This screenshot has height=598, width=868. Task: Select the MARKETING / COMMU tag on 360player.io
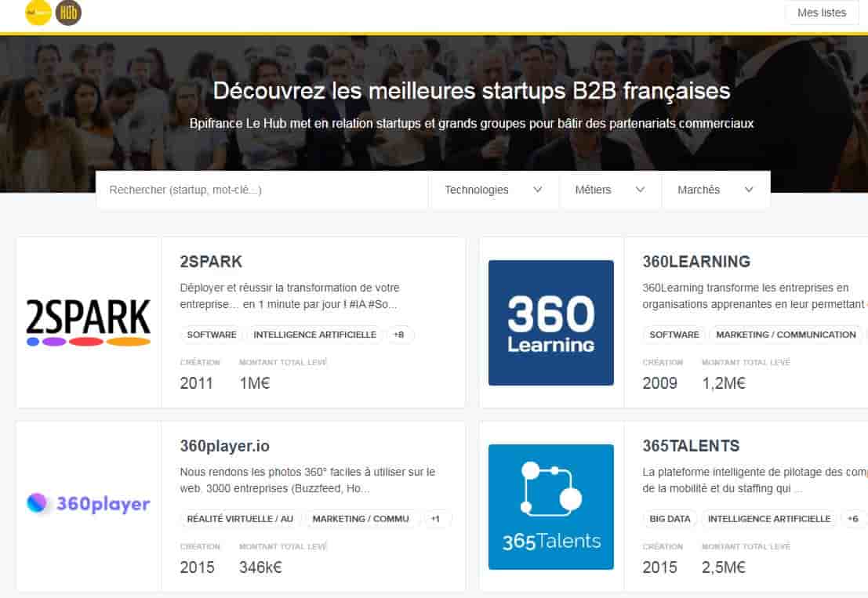(x=361, y=519)
